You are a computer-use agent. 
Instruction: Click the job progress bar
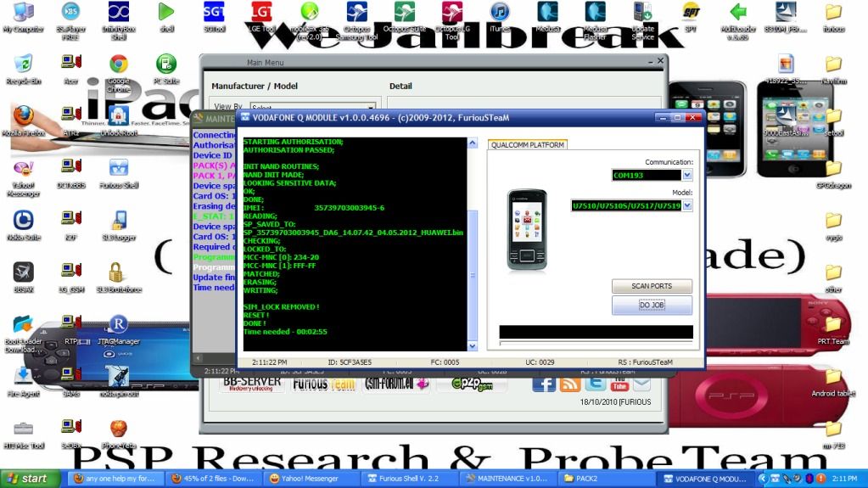[596, 333]
